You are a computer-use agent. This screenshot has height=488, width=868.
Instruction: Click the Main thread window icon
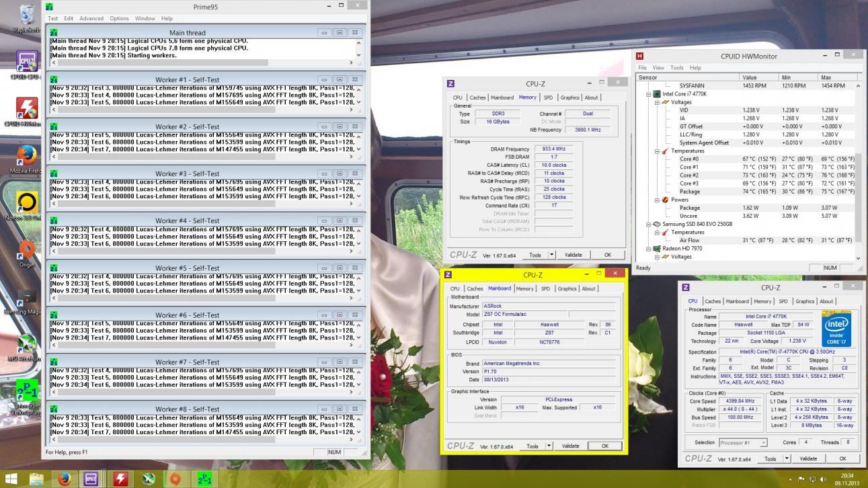pos(54,32)
